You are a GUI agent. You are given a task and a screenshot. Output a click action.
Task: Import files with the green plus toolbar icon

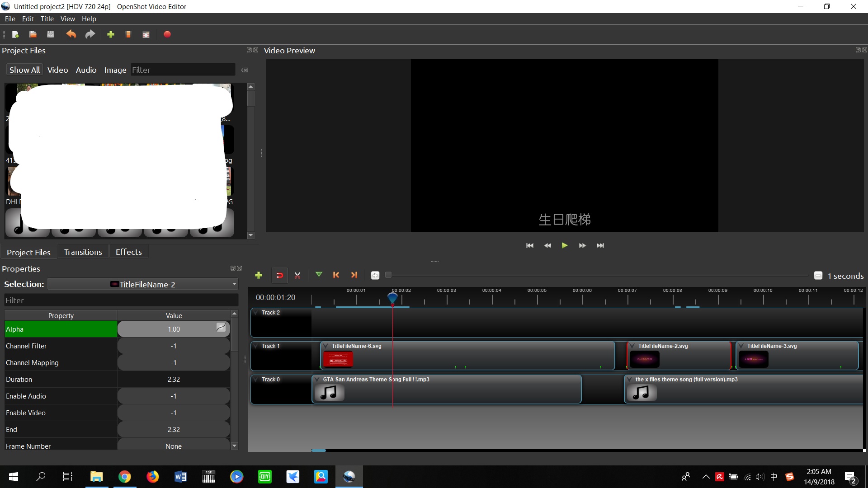(110, 34)
